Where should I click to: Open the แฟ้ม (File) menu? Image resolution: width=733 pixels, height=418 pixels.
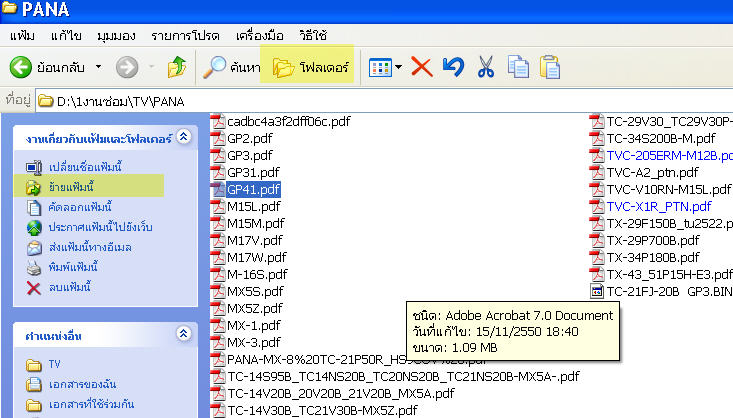pos(22,36)
